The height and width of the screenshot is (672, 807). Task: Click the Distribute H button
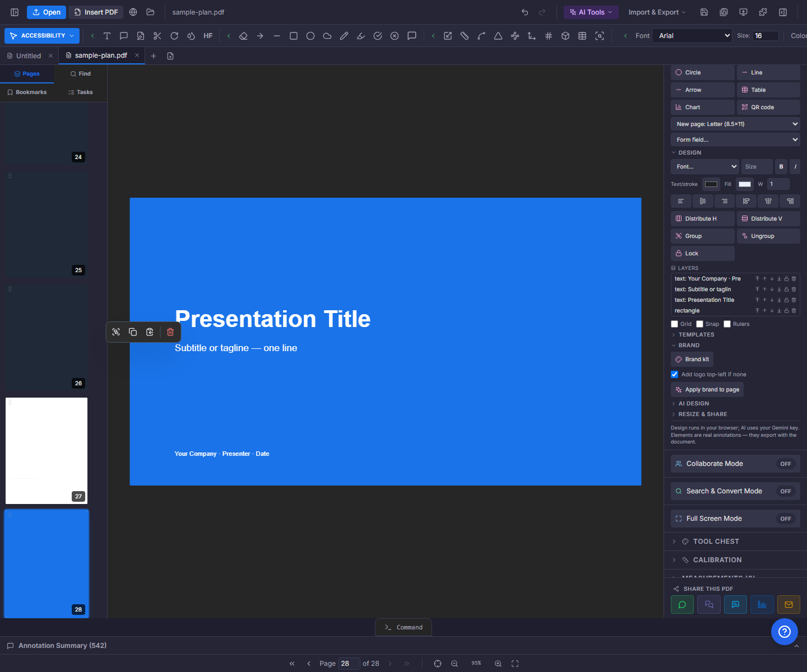(703, 219)
